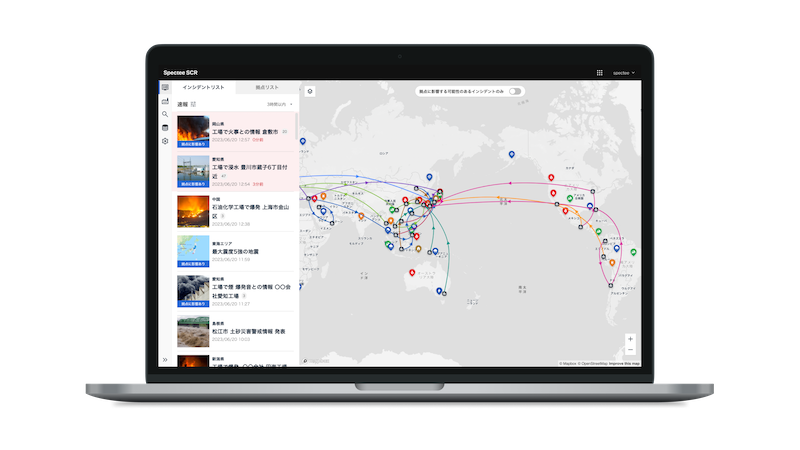This screenshot has width=800, height=450.
Task: Open the 3時間以内 time range dropdown
Action: [x=279, y=103]
